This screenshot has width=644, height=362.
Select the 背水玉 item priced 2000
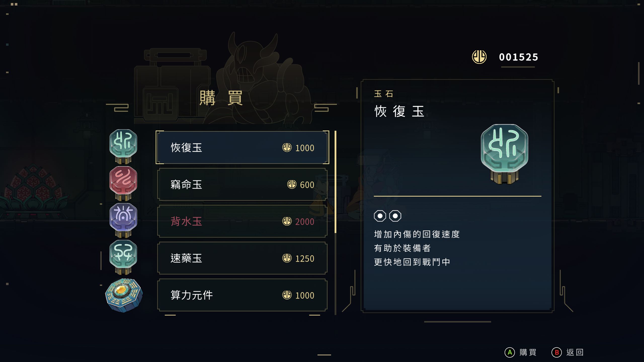pos(242,221)
